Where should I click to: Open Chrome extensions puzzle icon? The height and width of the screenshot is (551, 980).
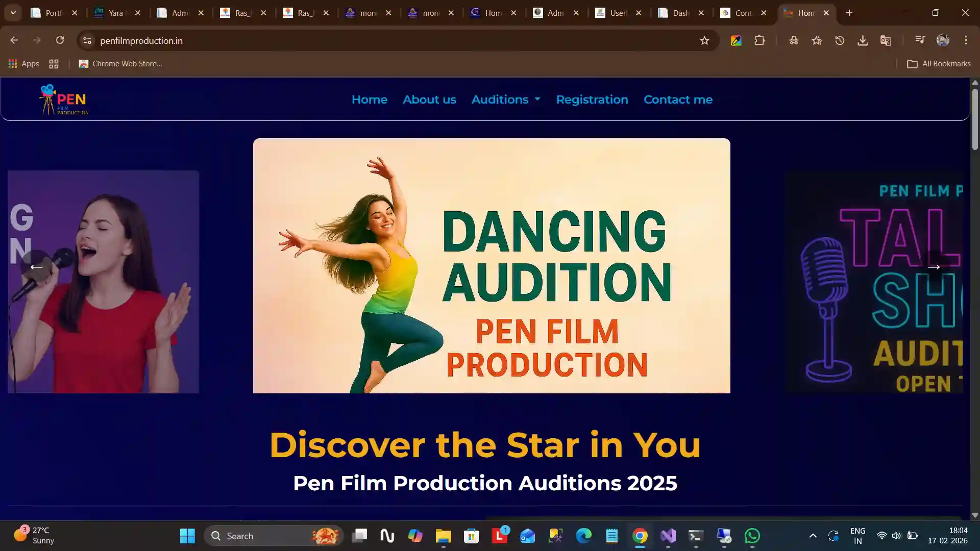pyautogui.click(x=759, y=40)
